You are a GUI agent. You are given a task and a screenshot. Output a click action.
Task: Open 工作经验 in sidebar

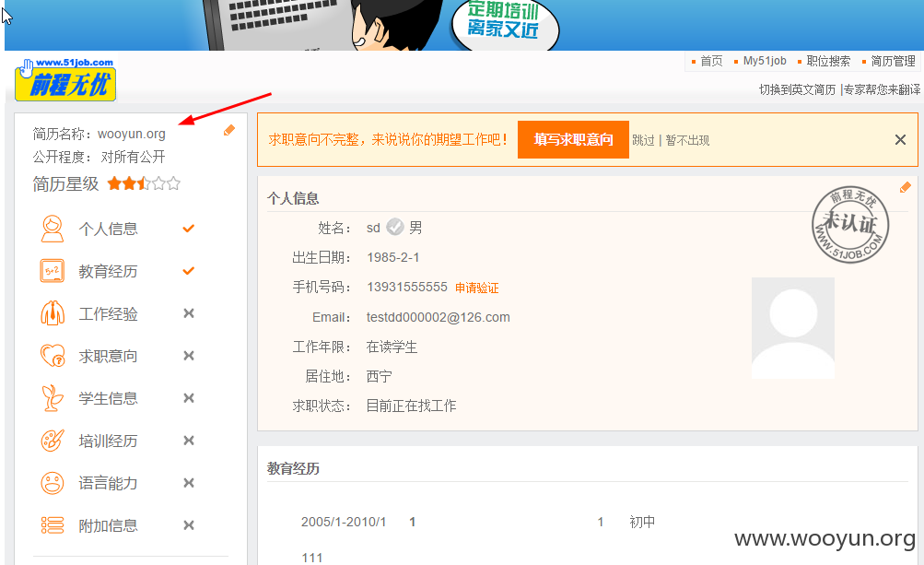109,313
